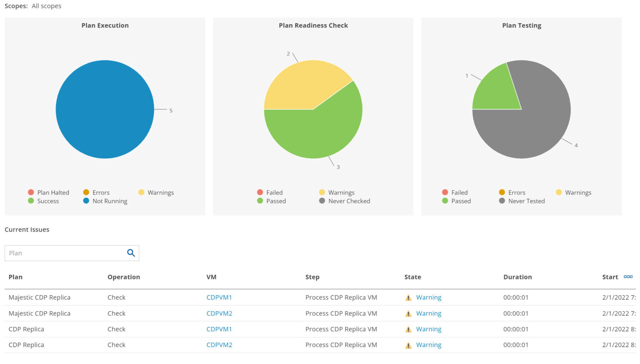Click the warning icon beside CDPVM1 Majestic row

[x=408, y=297]
